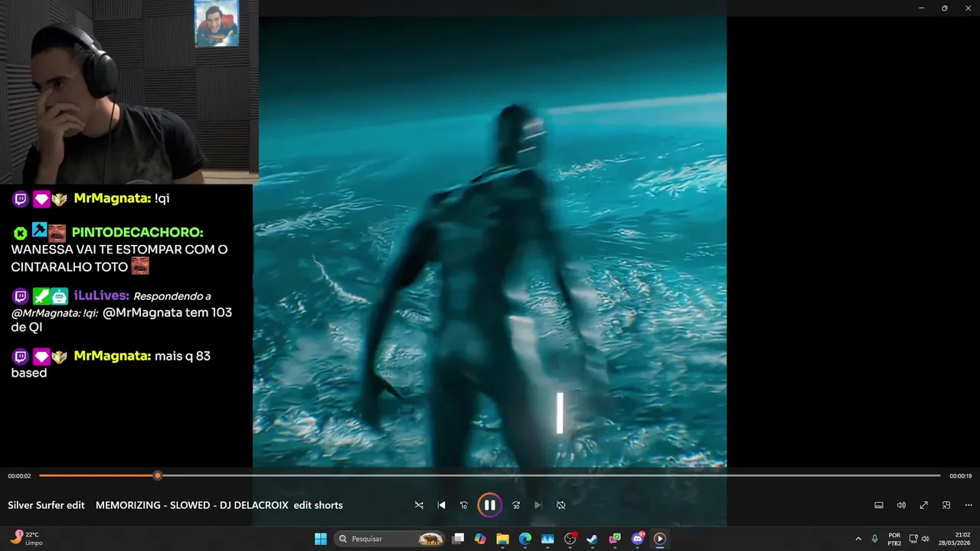The width and height of the screenshot is (980, 551).
Task: Open Microsoft Edge from the taskbar
Action: pyautogui.click(x=525, y=539)
